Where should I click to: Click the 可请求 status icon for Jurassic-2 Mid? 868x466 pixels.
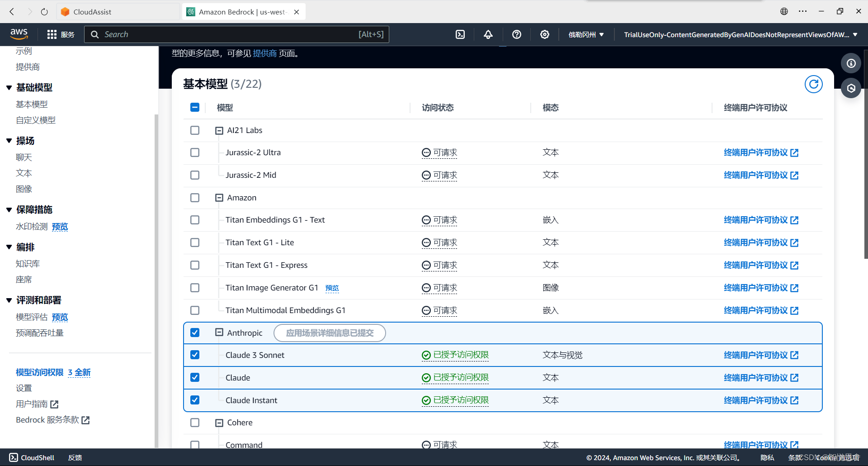[x=426, y=175]
